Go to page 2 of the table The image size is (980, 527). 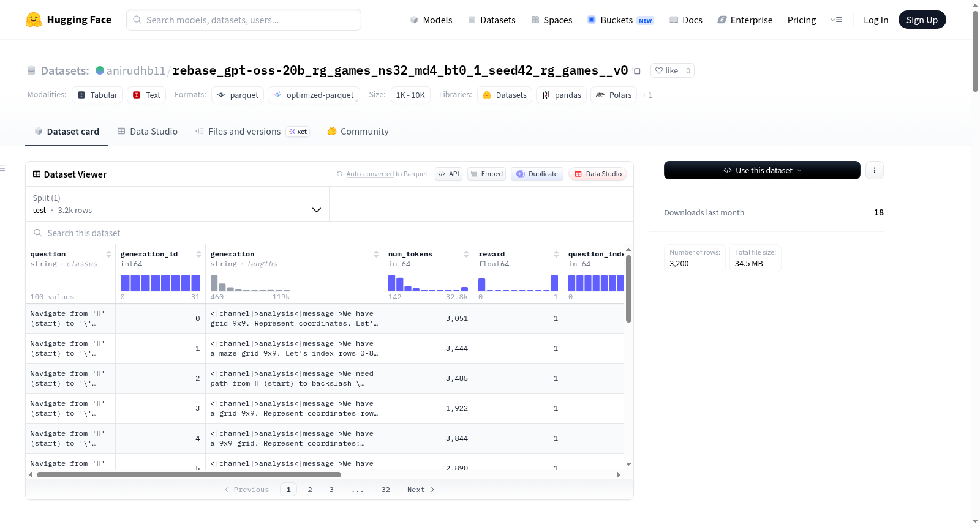[310, 490]
